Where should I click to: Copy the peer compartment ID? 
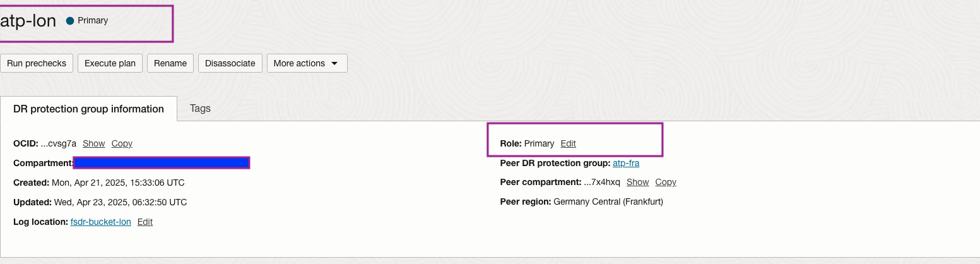coord(666,182)
